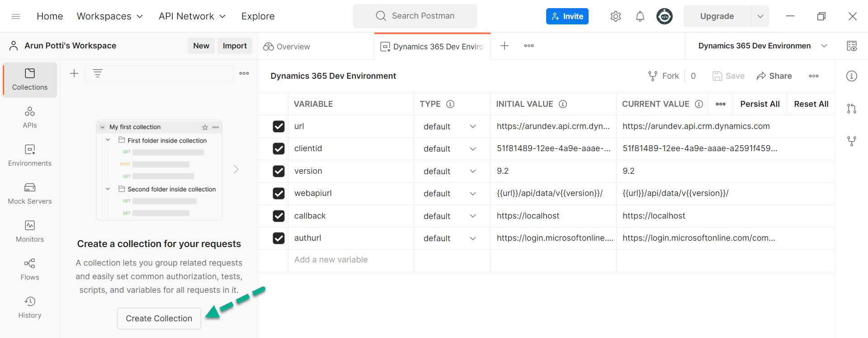Open the environment selector dropdown
The image size is (868, 338).
[762, 46]
